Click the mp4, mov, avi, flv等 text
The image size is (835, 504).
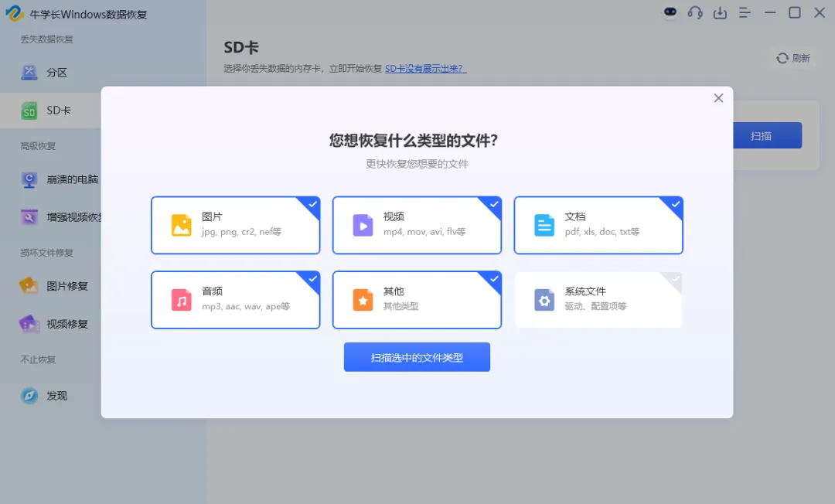pyautogui.click(x=424, y=232)
